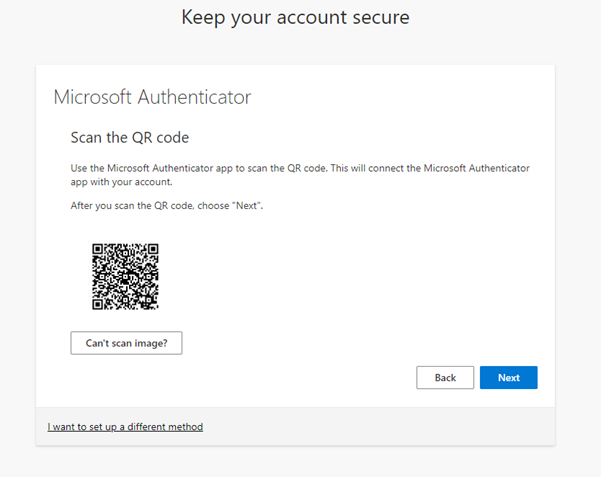
Task: Click the words "app with your account."
Action: point(122,182)
